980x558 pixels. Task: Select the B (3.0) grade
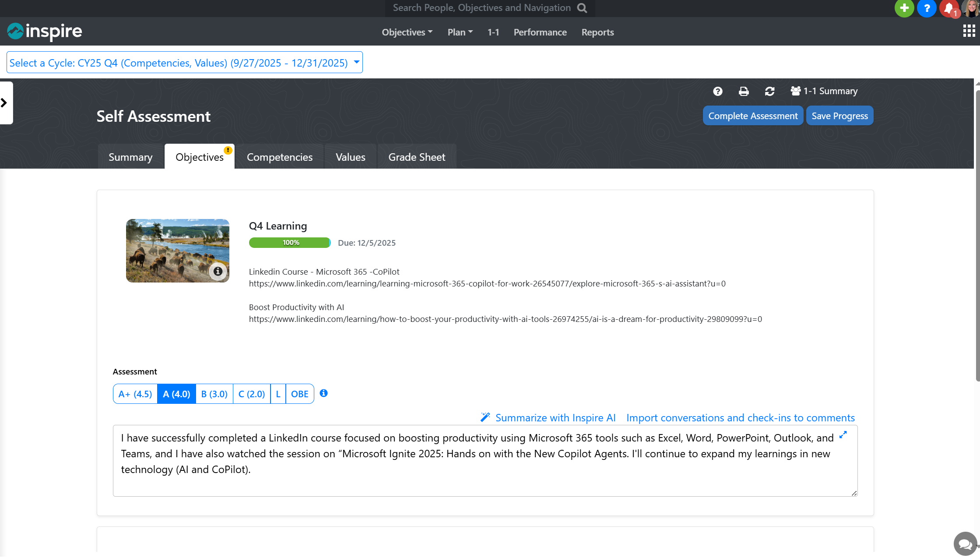coord(214,394)
